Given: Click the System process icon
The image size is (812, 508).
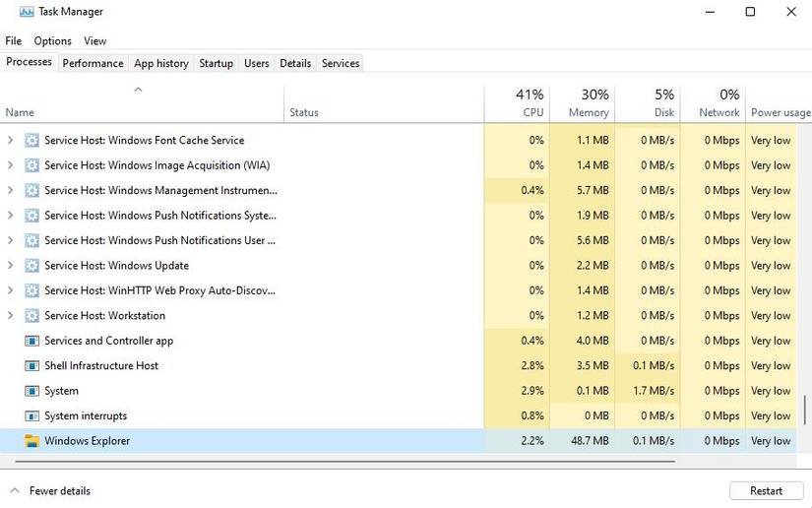Looking at the screenshot, I should click(31, 391).
